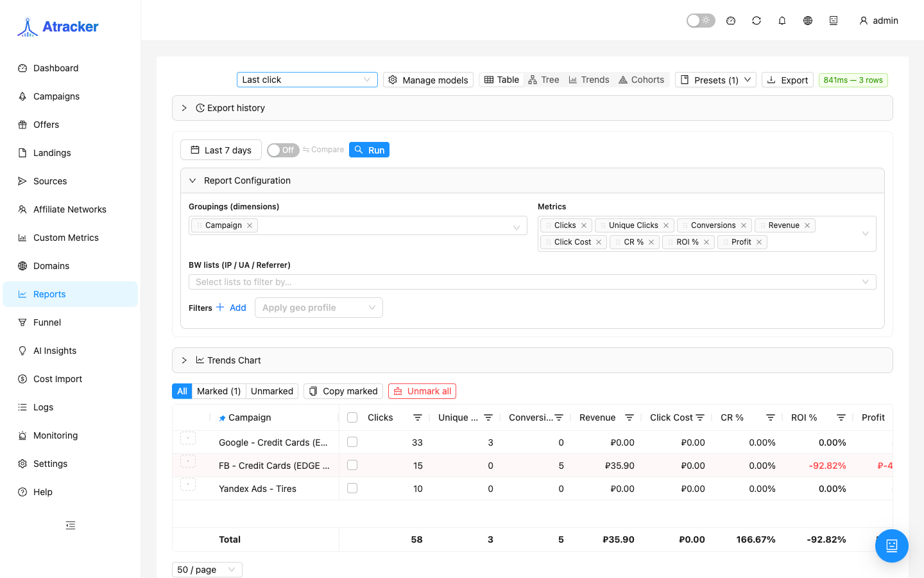The image size is (924, 578).
Task: Remove the Profit metric tag
Action: [759, 242]
